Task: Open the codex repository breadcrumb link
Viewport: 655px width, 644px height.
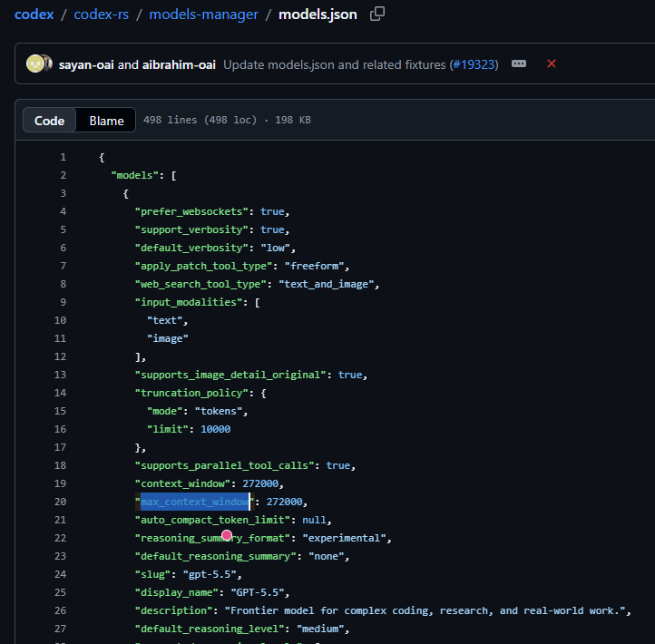Action: coord(34,15)
